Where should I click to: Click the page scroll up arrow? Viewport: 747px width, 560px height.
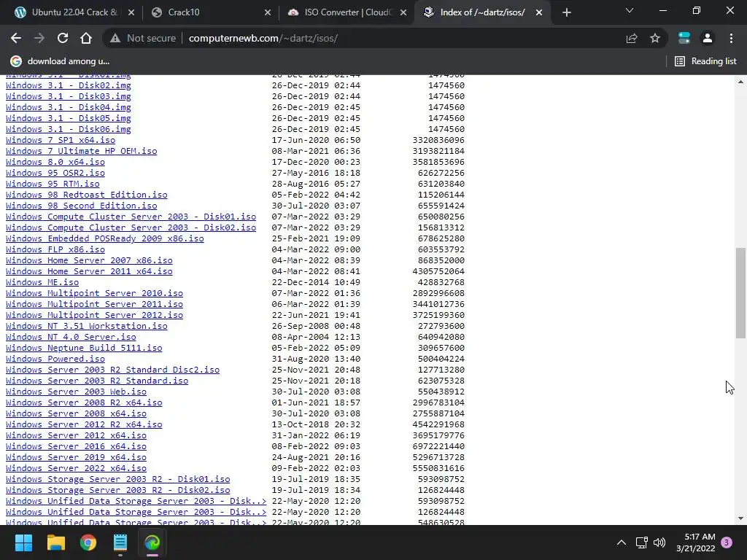coord(740,82)
